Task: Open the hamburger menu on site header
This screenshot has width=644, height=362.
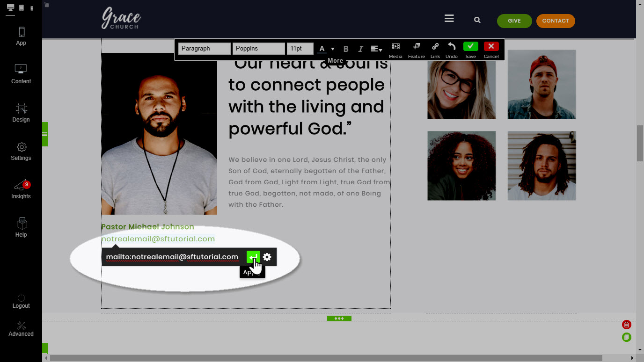Action: pyautogui.click(x=449, y=19)
